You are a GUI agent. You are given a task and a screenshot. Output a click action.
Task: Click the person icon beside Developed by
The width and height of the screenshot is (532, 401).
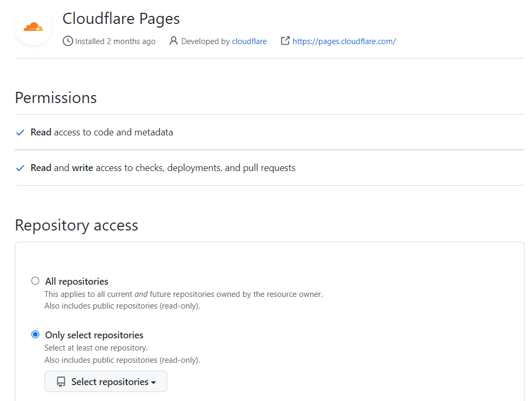pyautogui.click(x=174, y=41)
